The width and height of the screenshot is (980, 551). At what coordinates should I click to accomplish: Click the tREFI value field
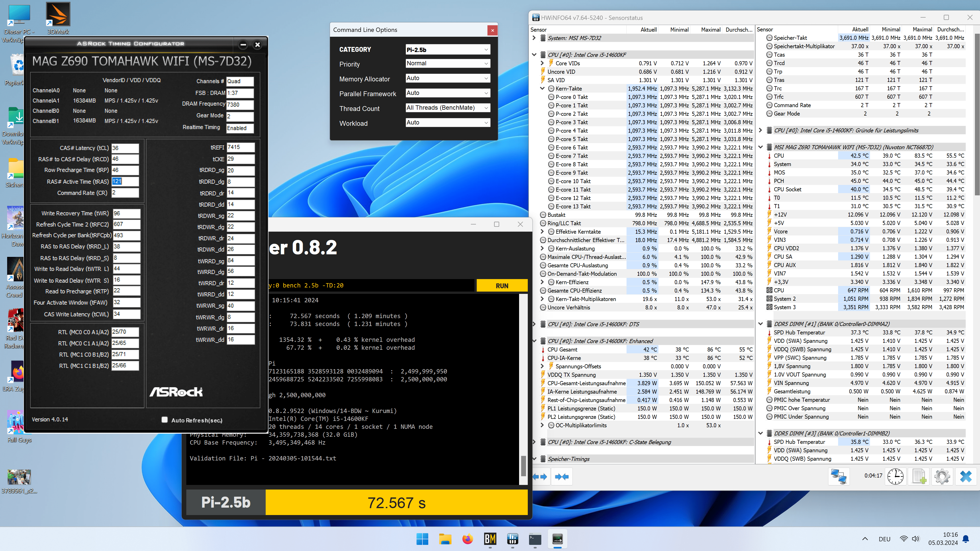click(x=240, y=147)
